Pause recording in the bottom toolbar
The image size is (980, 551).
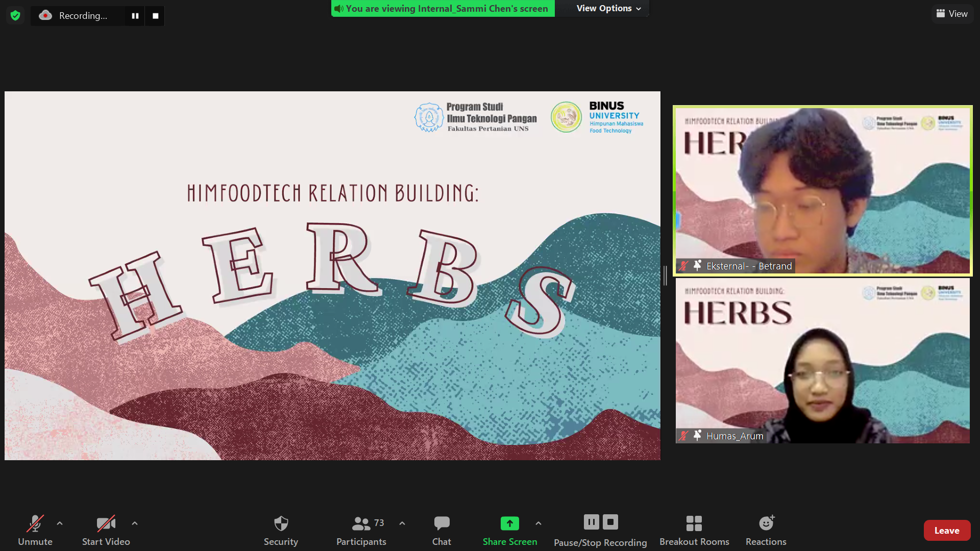591,522
